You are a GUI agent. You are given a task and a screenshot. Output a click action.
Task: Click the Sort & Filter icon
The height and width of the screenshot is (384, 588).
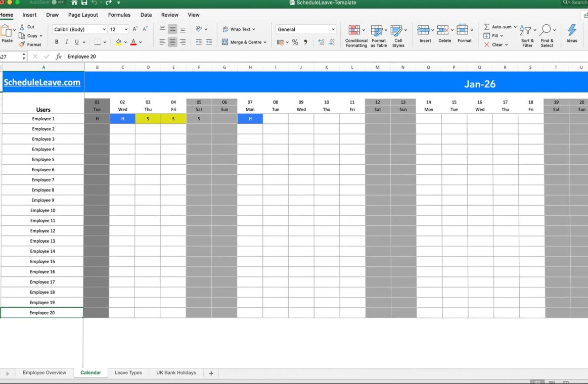click(527, 31)
